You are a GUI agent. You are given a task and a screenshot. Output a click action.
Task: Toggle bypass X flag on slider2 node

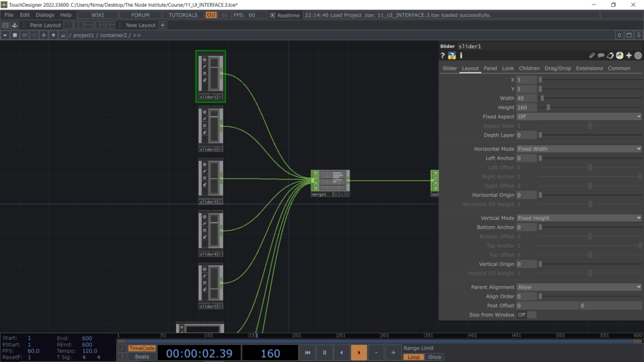coord(204,126)
